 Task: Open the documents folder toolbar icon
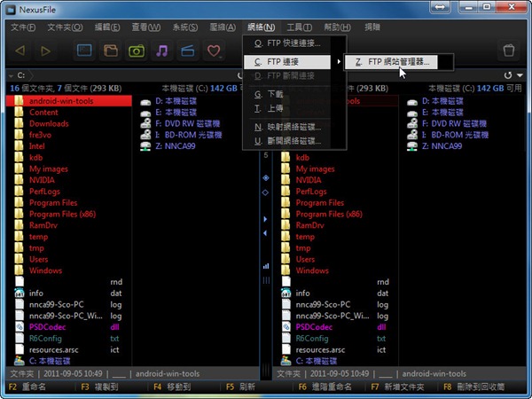(x=111, y=51)
